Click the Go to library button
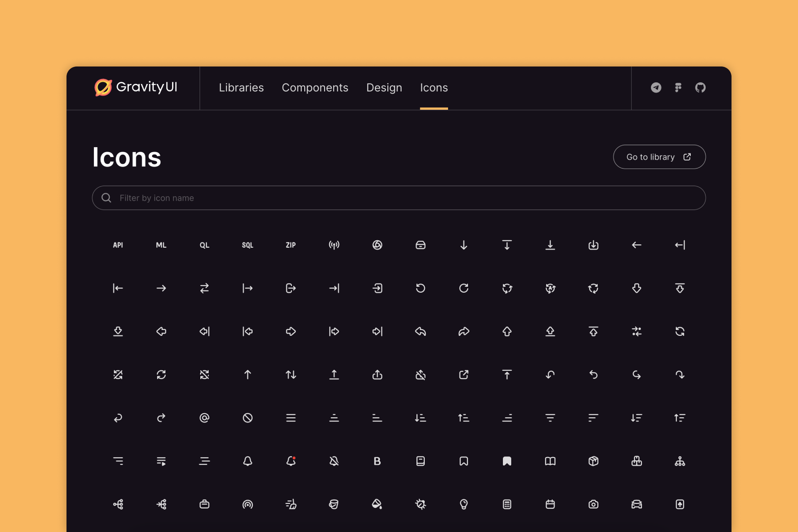 point(659,157)
